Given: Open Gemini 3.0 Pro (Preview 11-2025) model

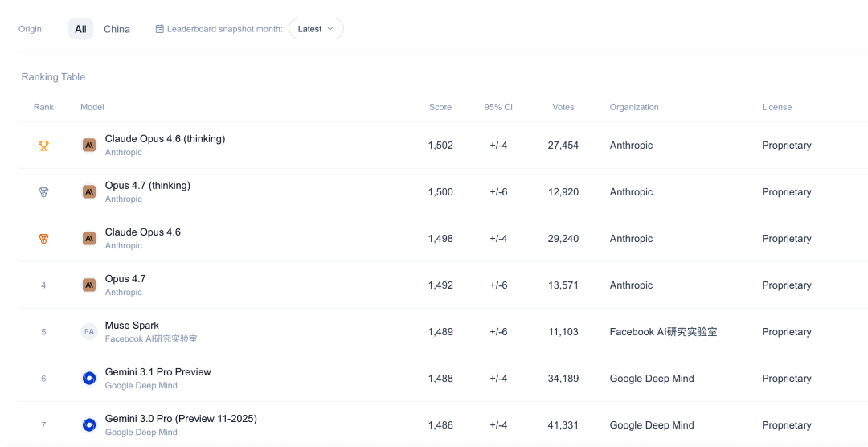Looking at the screenshot, I should [x=181, y=419].
